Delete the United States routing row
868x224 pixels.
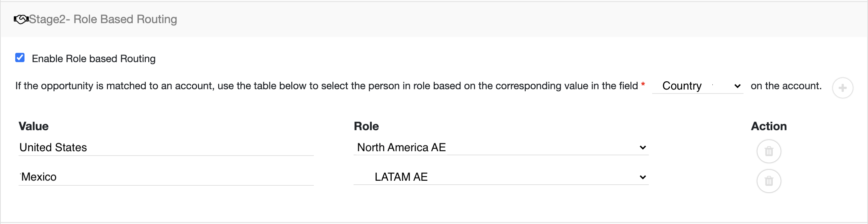click(x=769, y=151)
